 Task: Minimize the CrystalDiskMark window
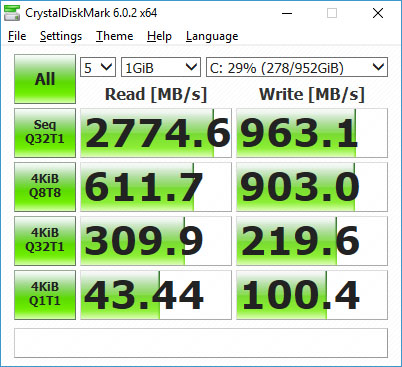pyautogui.click(x=287, y=13)
